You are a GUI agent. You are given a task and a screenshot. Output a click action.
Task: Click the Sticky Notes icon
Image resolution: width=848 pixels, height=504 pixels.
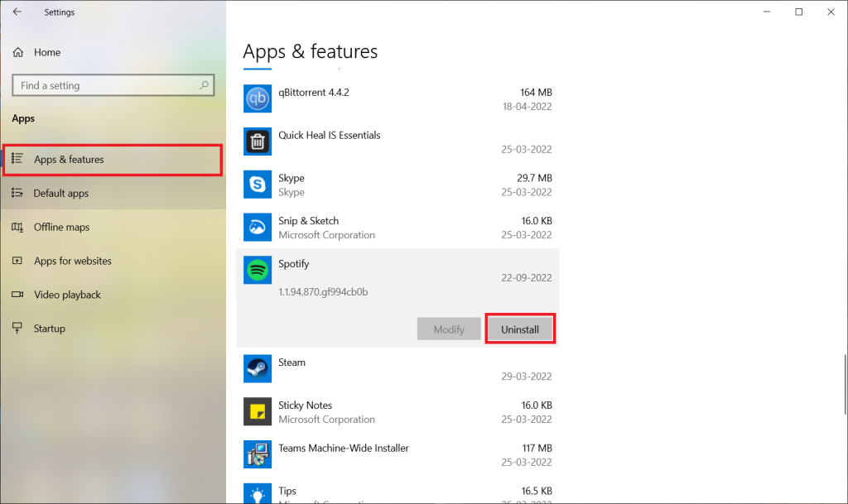click(x=258, y=411)
